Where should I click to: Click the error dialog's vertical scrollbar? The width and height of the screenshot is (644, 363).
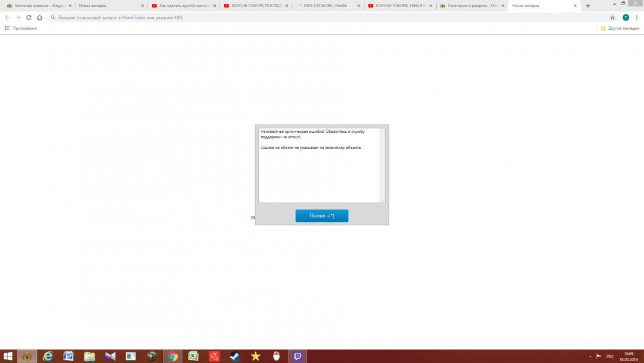[382, 165]
